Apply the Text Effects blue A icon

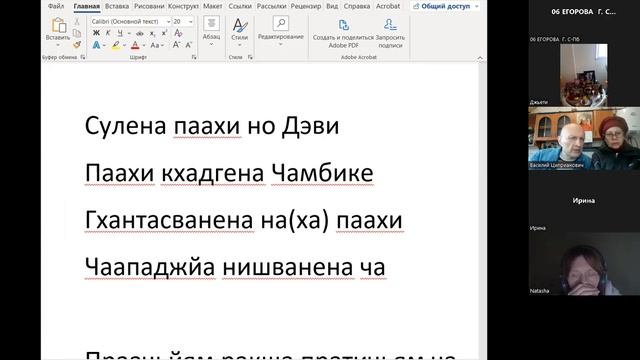coord(96,45)
